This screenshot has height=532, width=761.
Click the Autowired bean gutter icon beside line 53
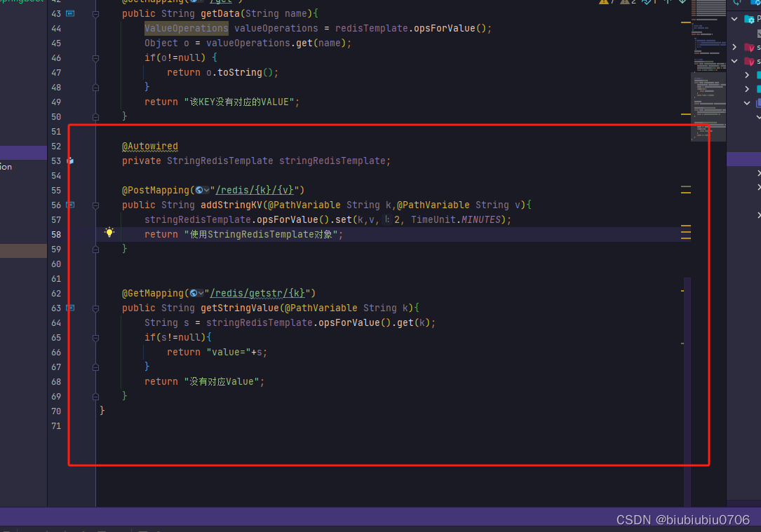(70, 161)
